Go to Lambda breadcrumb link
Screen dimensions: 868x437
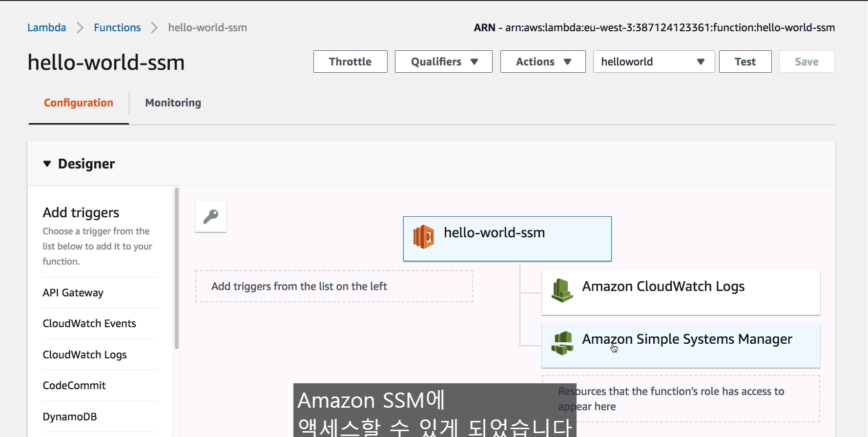click(x=47, y=27)
